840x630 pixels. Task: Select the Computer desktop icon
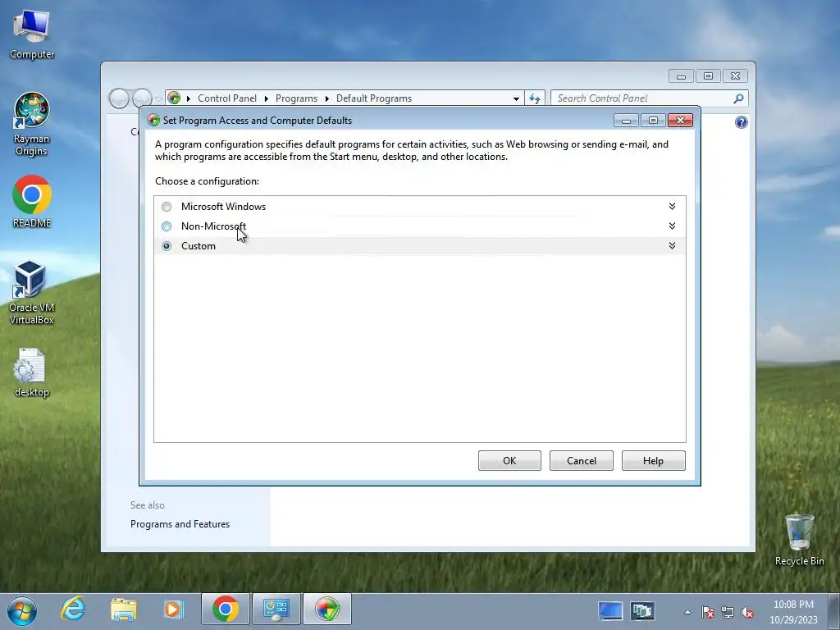coord(32,34)
